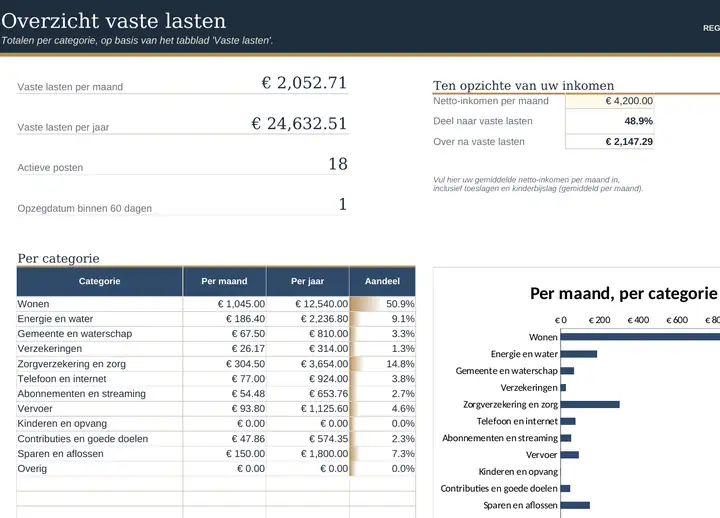Click the monthly fixed costs total € 2,052.71
This screenshot has height=518, width=720.
304,83
